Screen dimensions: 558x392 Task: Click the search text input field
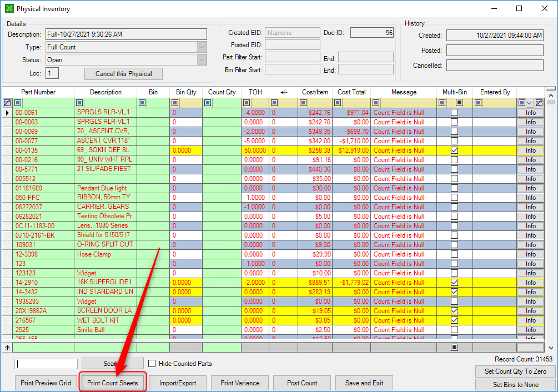coord(46,364)
